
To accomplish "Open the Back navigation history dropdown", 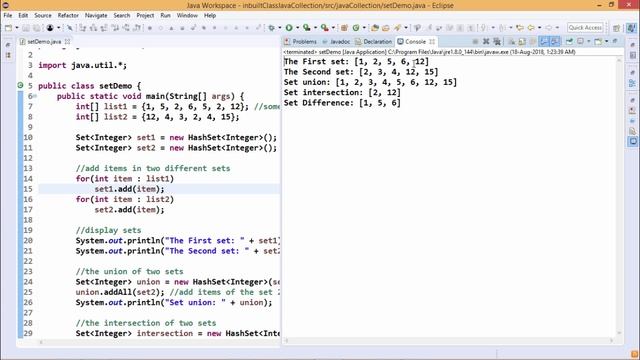I will 539,28.
